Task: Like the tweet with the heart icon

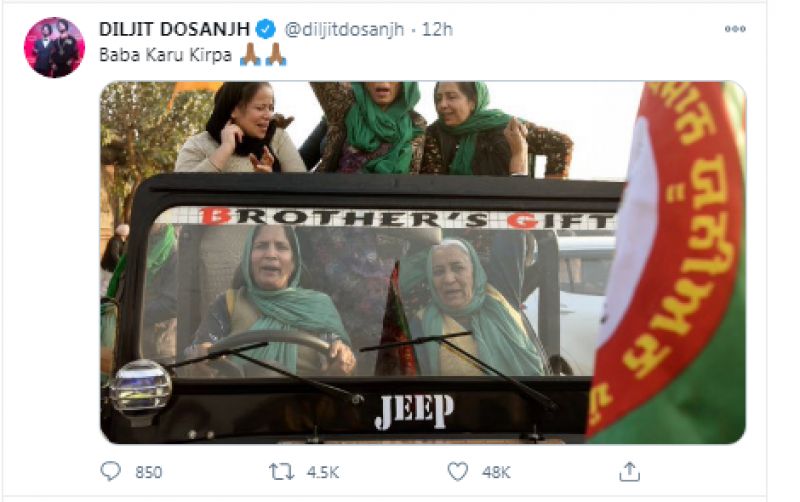Action: [458, 471]
